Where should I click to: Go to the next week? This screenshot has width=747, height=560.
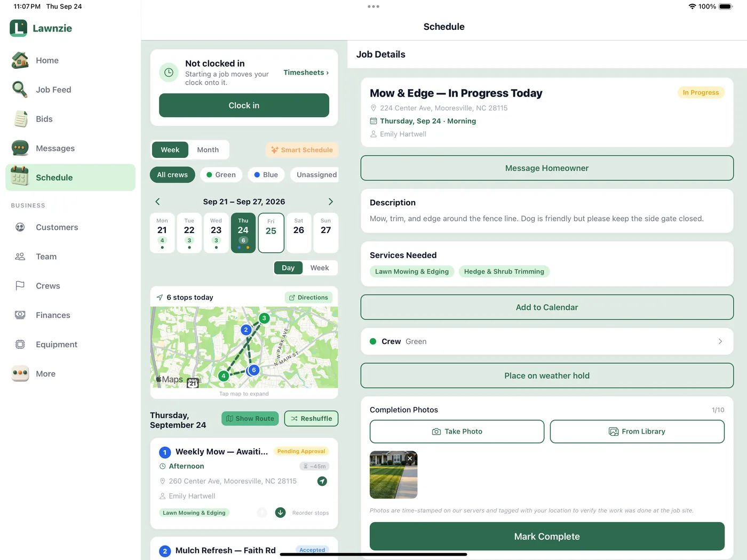click(x=331, y=202)
